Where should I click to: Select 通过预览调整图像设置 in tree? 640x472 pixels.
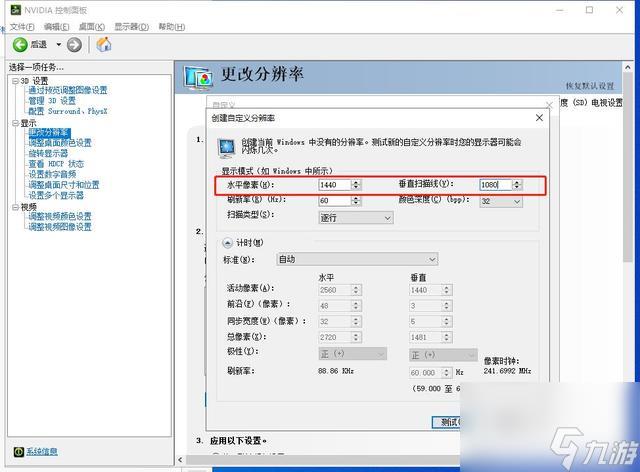tap(67, 90)
